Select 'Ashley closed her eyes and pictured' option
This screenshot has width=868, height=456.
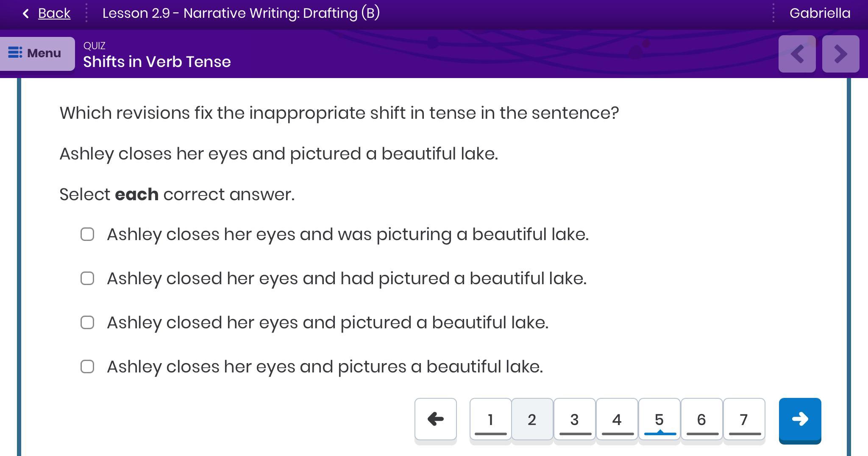pos(87,322)
